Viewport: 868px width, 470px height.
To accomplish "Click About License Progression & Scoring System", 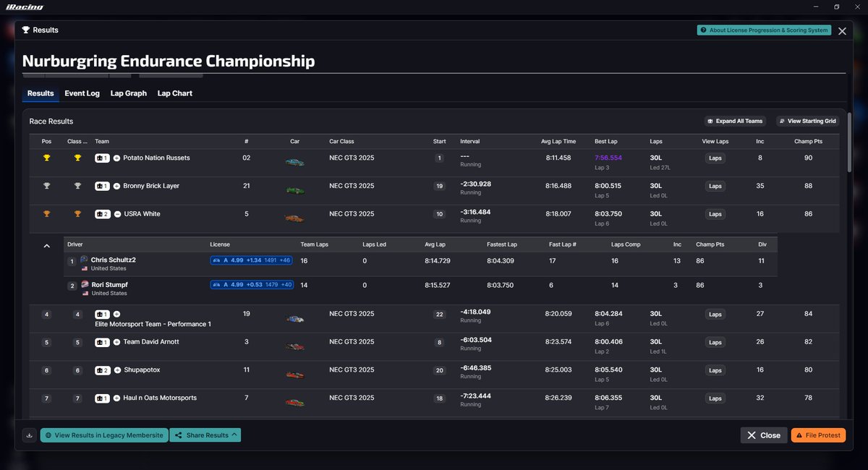I will click(764, 30).
